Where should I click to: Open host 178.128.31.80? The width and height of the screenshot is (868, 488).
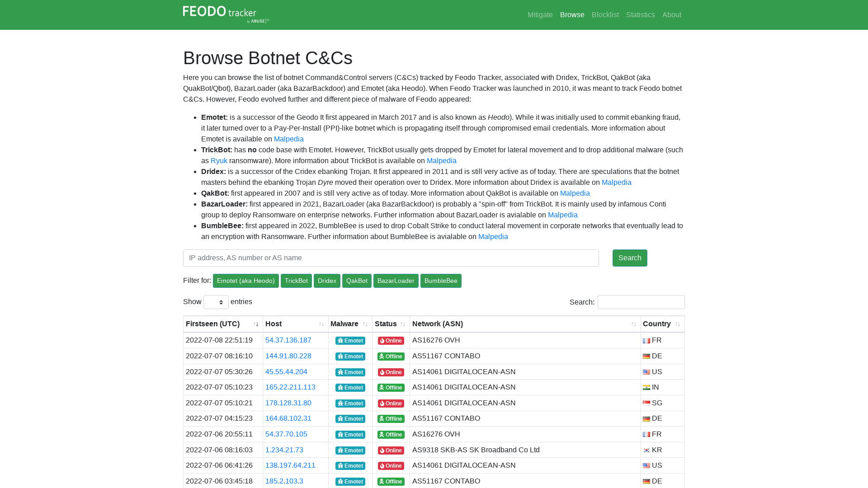(288, 403)
